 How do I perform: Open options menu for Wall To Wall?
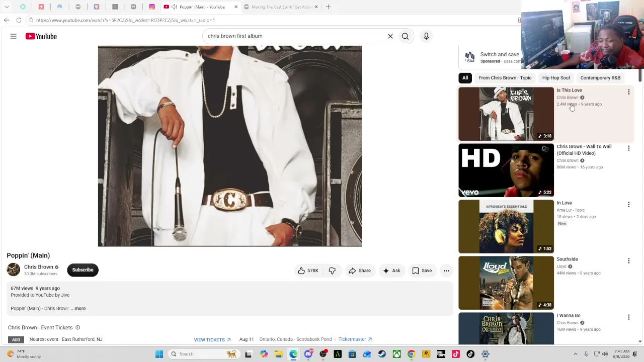click(x=628, y=148)
